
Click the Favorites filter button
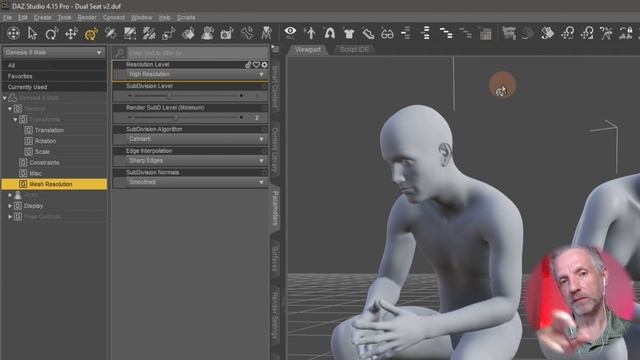click(x=54, y=76)
